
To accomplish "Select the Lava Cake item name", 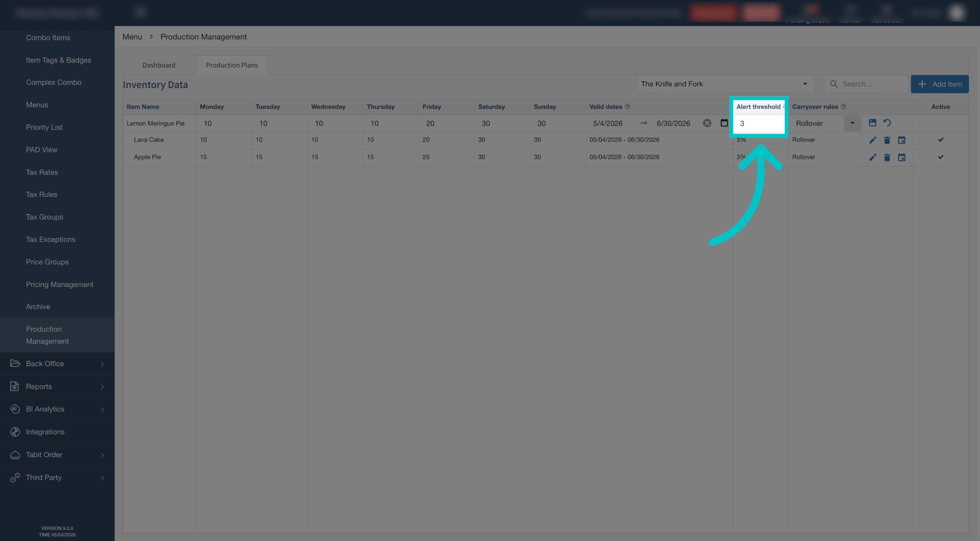I will click(x=149, y=140).
